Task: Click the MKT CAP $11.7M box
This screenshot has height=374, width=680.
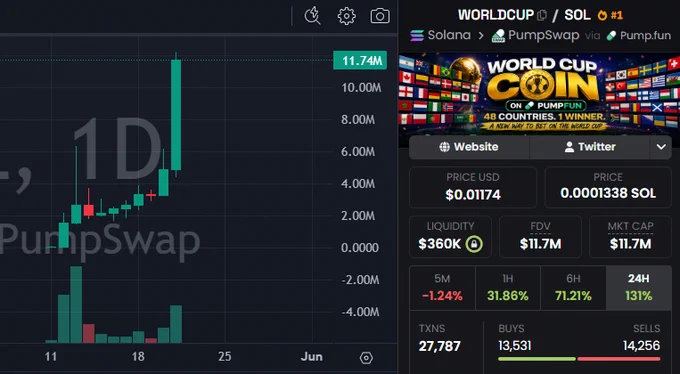Action: 631,237
